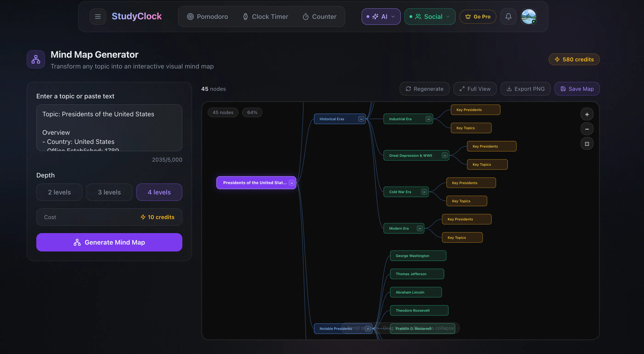Click Key Topics under Great Depression & WWII
644x354 pixels.
[487, 164]
